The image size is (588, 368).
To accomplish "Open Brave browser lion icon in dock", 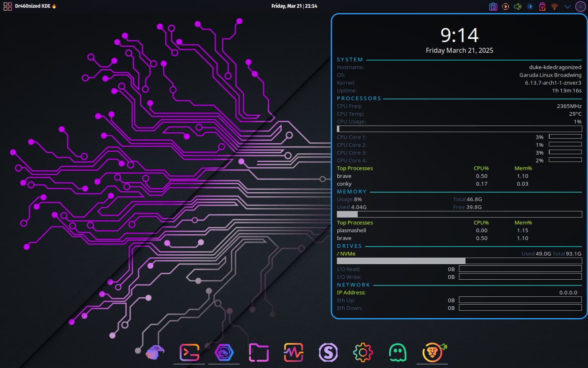I will point(432,352).
